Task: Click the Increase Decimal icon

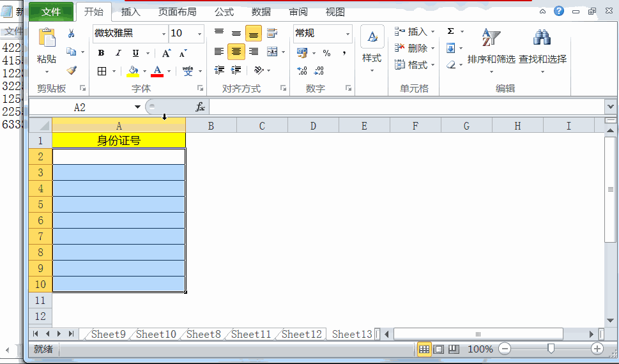Action: click(302, 71)
